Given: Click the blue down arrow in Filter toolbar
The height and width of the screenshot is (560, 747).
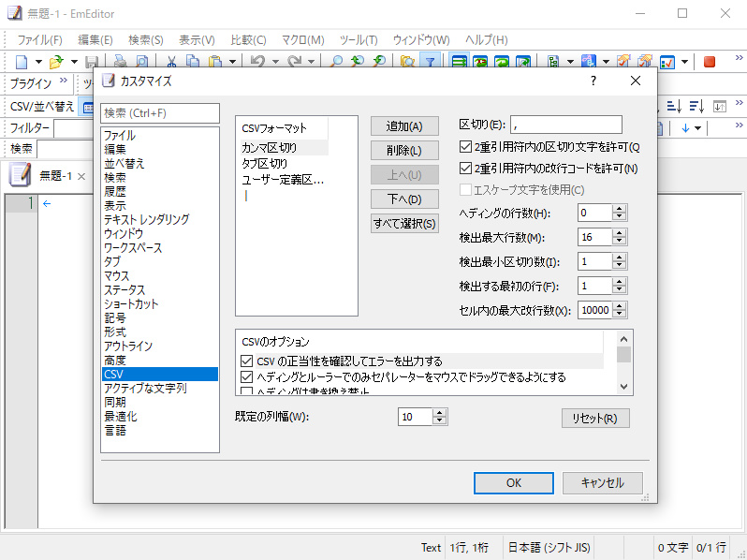Looking at the screenshot, I should pyautogui.click(x=685, y=128).
